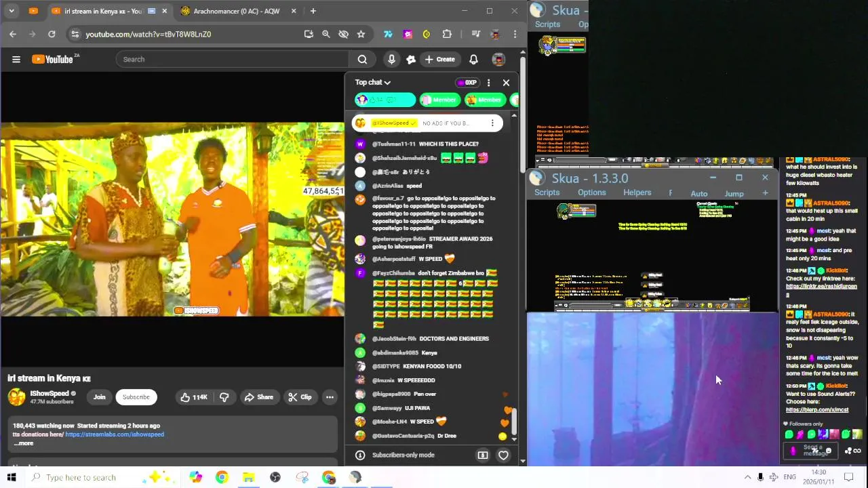Open the Options menu in Skua 1.3.3.0
Screen dimensions: 868x488
point(592,192)
